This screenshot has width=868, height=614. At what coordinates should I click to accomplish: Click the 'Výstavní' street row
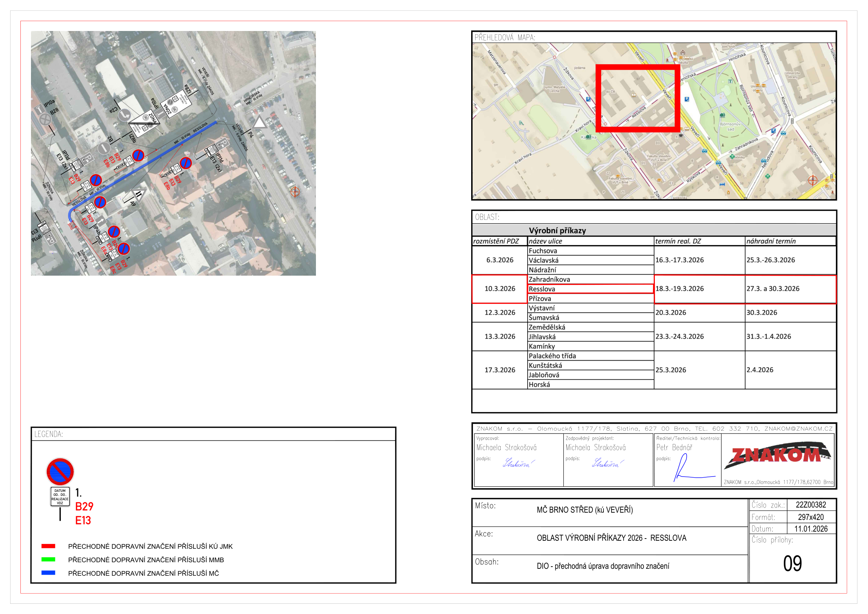tap(591, 308)
